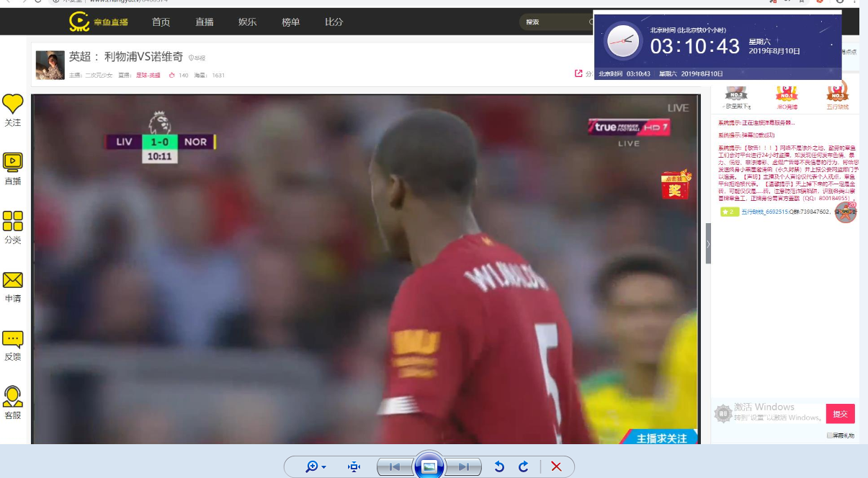Click the actual size fit icon
Image resolution: width=868 pixels, height=478 pixels.
(354, 466)
